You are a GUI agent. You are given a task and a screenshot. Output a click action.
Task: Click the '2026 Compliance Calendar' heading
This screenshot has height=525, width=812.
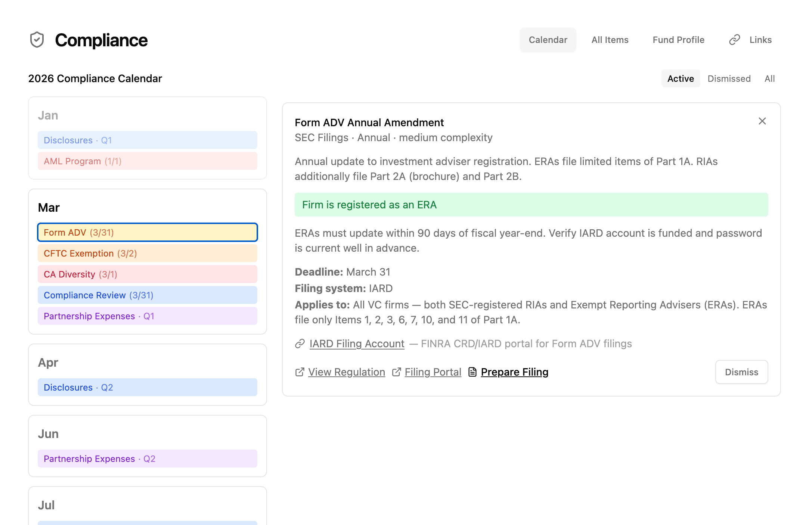coord(95,78)
